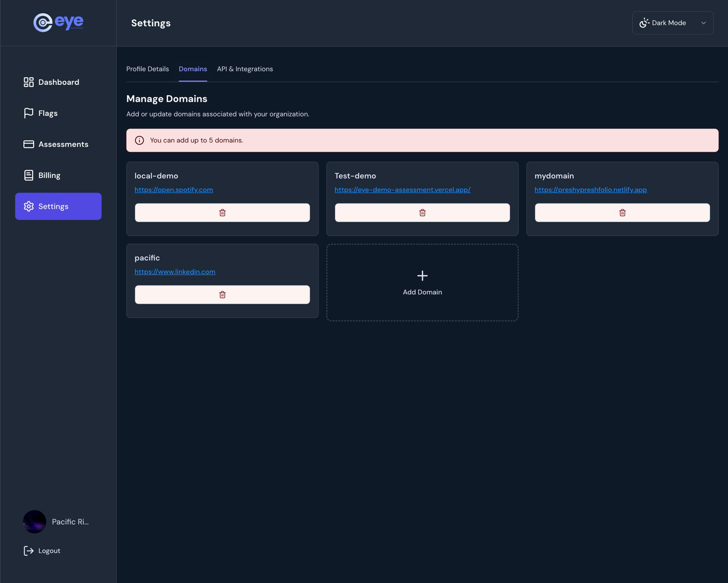Click the delete trash icon for local-demo
Image resolution: width=728 pixels, height=583 pixels.
click(222, 212)
